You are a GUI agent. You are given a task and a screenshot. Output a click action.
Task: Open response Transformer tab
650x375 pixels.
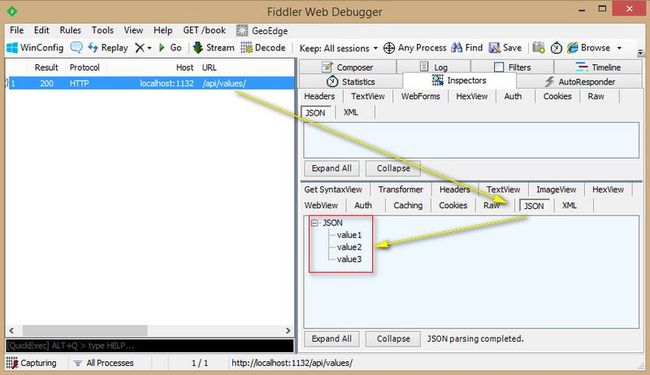pyautogui.click(x=400, y=189)
